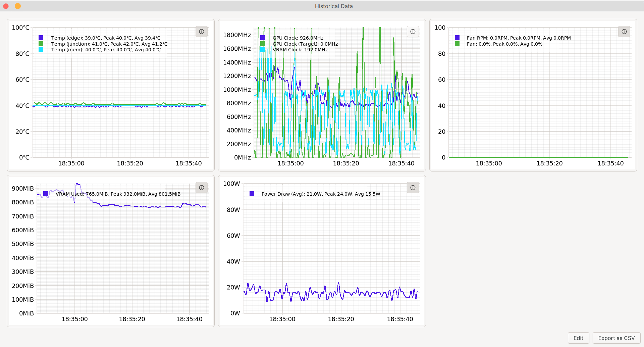Minimize the Historical Data window

pos(18,6)
